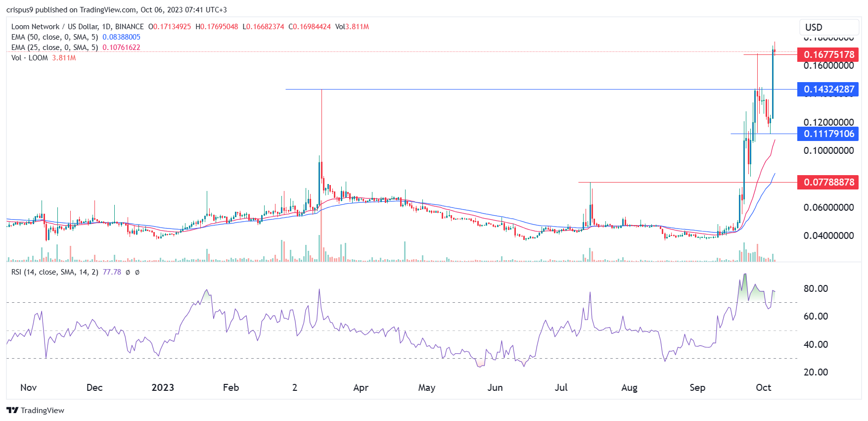Click the Nov label on time axis
868x421 pixels.
pos(28,387)
